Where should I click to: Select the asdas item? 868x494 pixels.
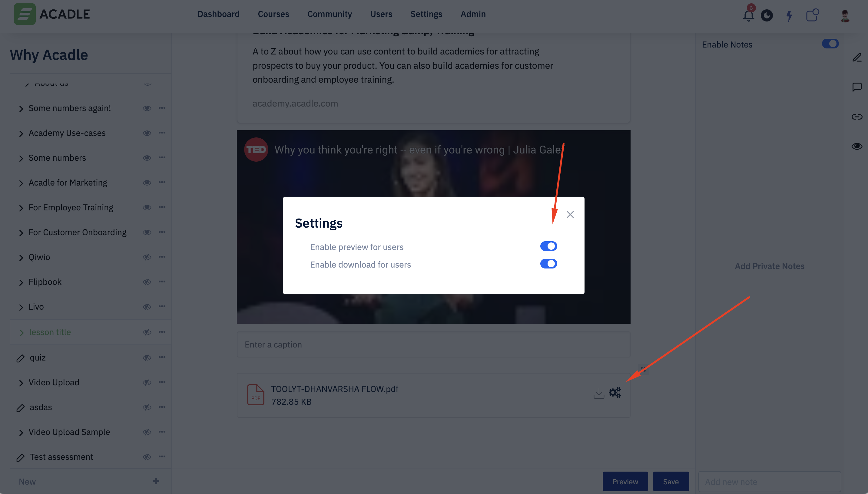pos(41,407)
